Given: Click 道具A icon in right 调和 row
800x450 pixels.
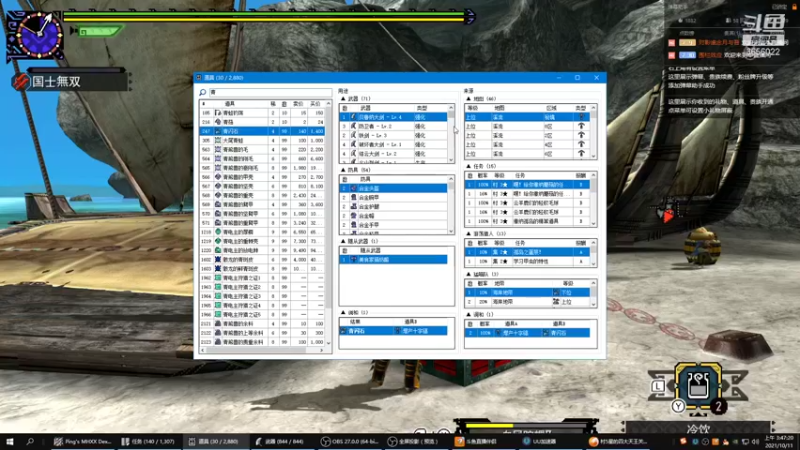Looking at the screenshot, I should pyautogui.click(x=498, y=333).
